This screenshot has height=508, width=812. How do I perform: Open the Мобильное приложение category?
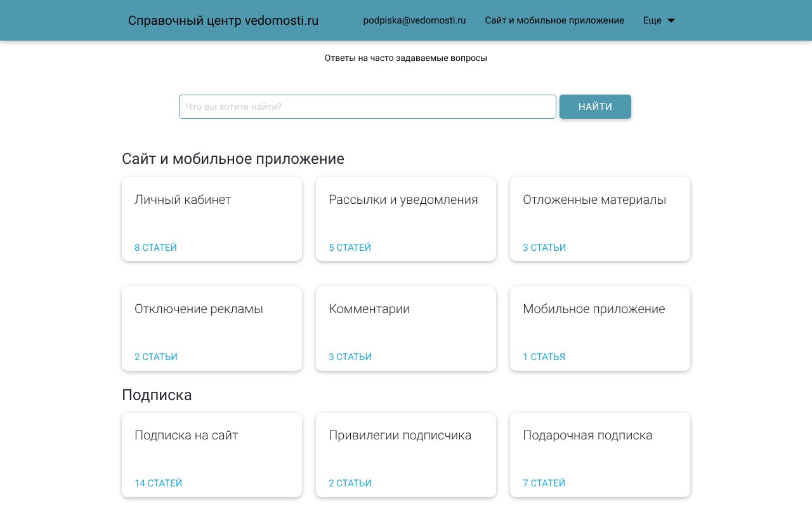tap(600, 328)
